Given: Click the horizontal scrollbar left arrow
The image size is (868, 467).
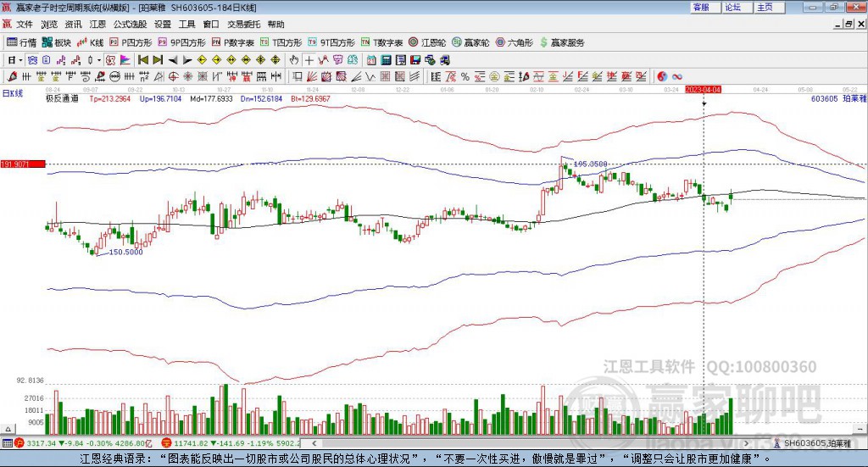Looking at the screenshot, I should coord(314,443).
